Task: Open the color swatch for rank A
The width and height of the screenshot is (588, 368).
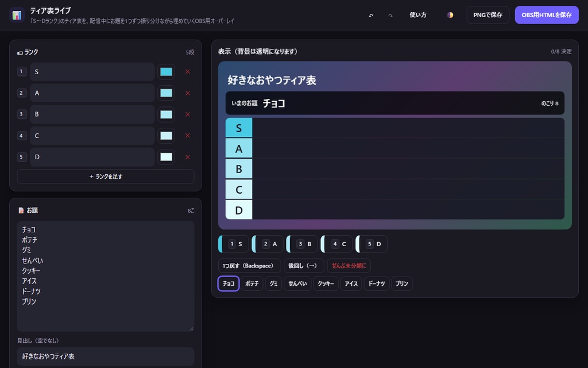Action: click(166, 93)
